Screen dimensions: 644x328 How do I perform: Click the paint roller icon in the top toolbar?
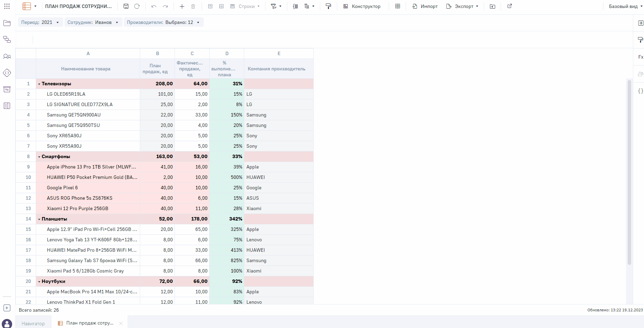pyautogui.click(x=328, y=6)
